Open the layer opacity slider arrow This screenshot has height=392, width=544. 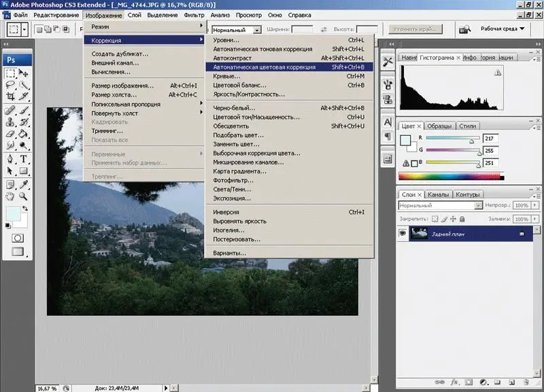click(x=535, y=206)
